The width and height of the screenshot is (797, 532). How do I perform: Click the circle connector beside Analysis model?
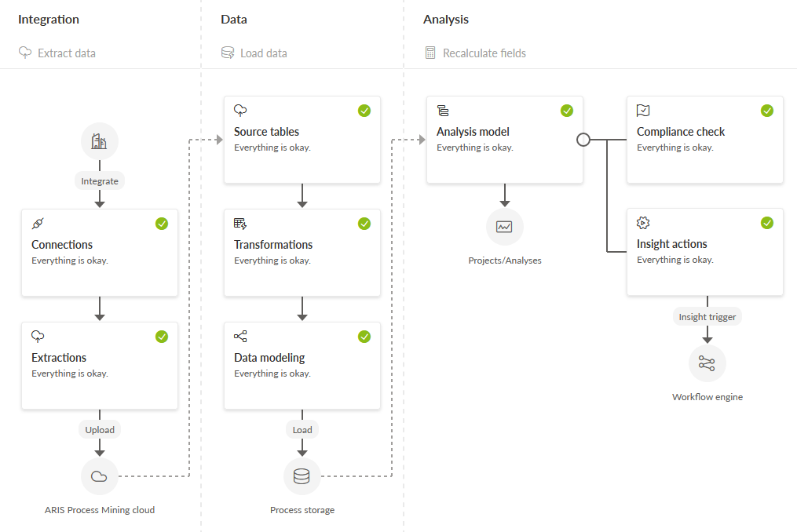coord(583,139)
